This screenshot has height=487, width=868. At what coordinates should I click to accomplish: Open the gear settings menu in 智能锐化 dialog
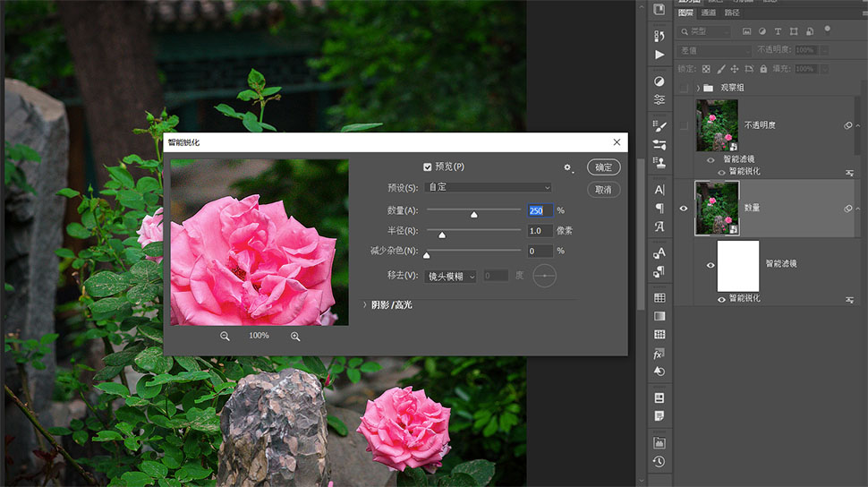567,167
